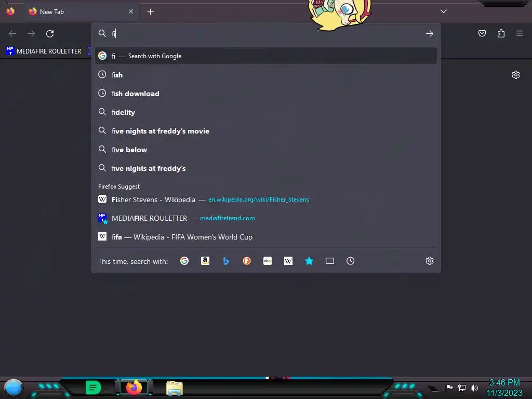Select the 'five below' suggestion
Screen dimensions: 532x399
pyautogui.click(x=266, y=150)
